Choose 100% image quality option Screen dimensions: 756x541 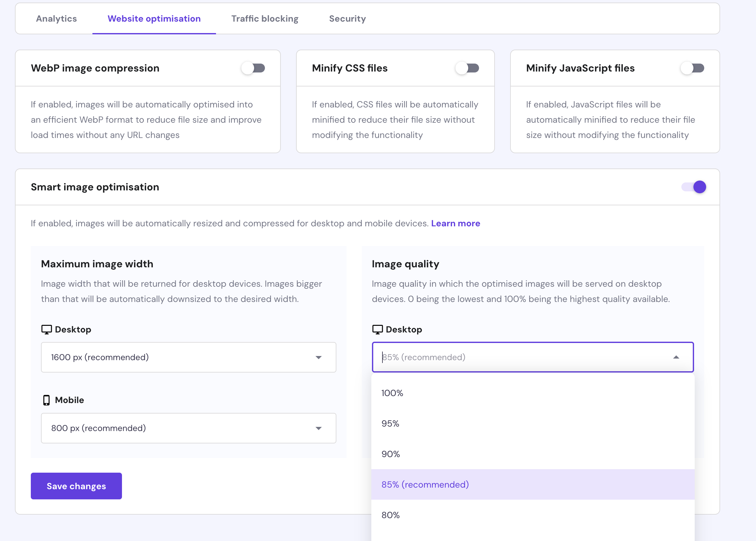click(533, 393)
